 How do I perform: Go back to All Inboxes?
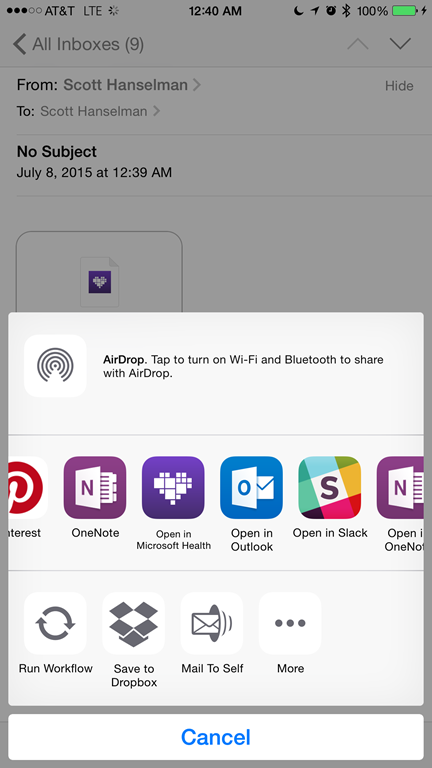point(78,44)
